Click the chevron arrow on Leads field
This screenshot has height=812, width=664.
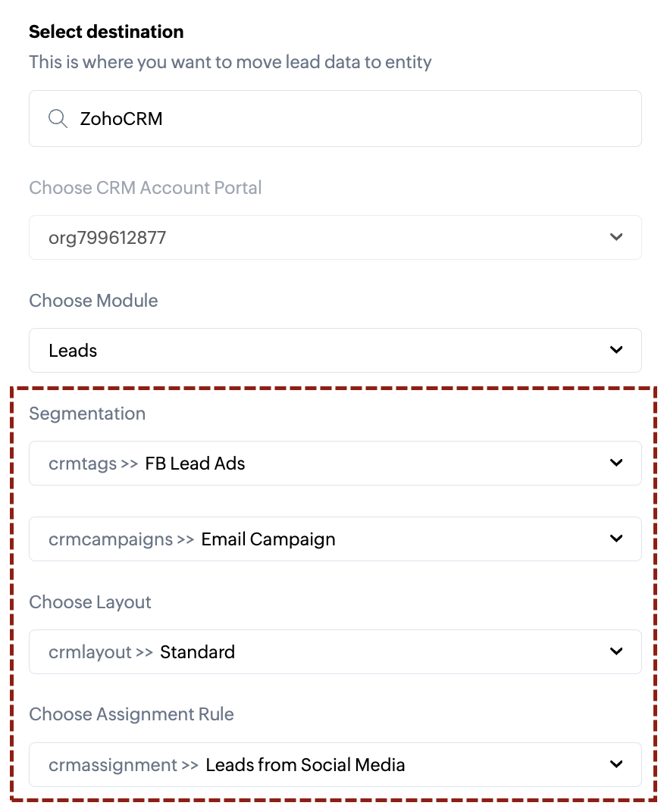click(616, 350)
